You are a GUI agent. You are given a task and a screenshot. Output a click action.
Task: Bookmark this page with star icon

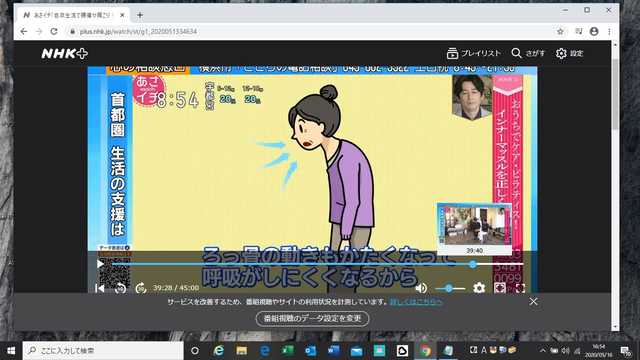tap(560, 31)
